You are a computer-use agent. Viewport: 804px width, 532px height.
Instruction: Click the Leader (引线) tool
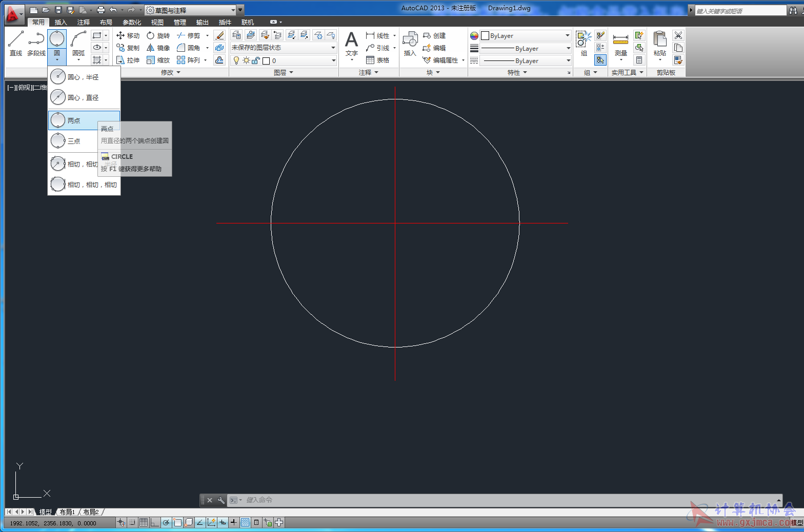[x=378, y=48]
